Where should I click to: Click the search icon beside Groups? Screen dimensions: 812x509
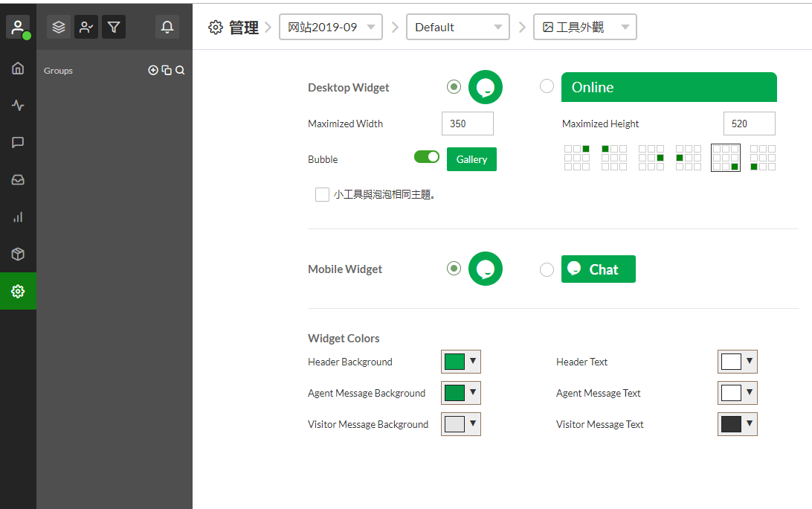[180, 71]
